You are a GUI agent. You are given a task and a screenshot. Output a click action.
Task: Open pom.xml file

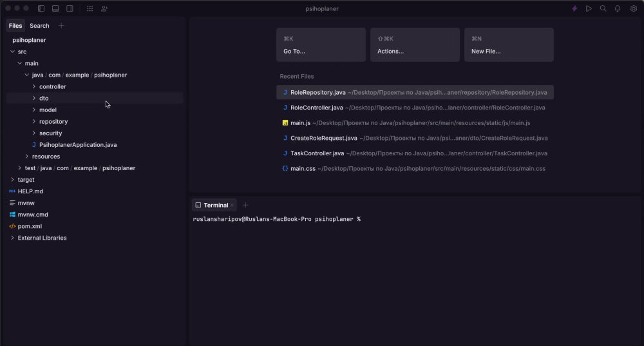tap(30, 226)
